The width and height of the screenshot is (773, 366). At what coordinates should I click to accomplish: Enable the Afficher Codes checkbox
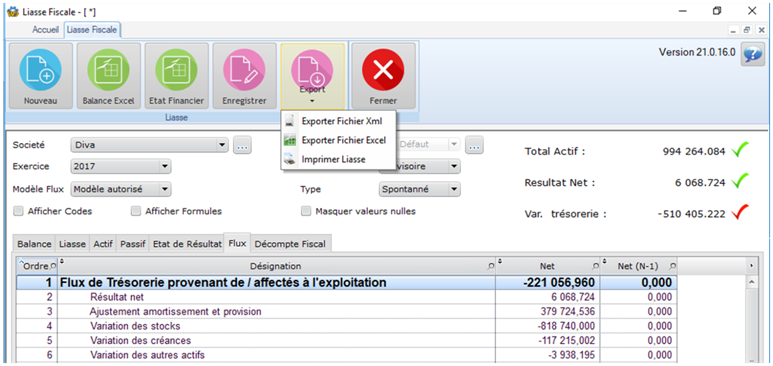click(x=18, y=211)
